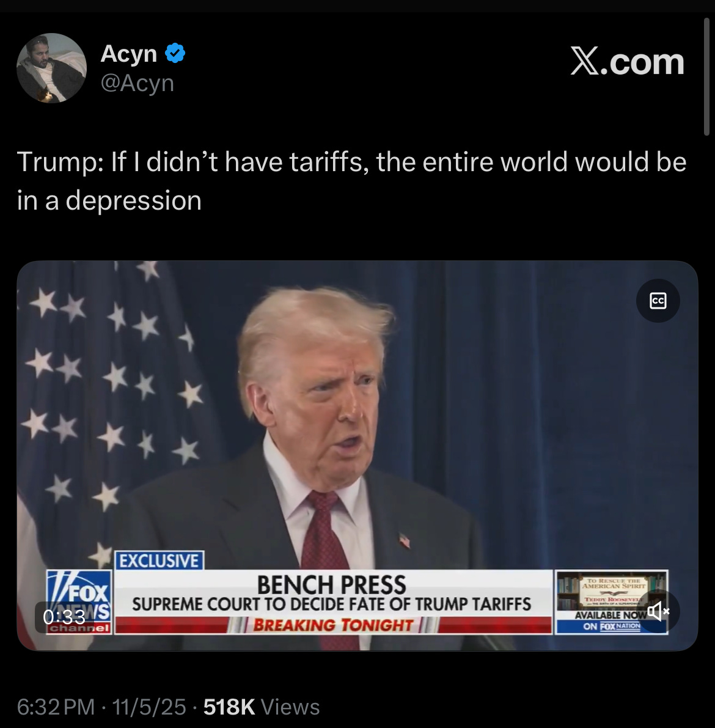Click the blue verified badge icon
The height and width of the screenshot is (728, 715).
(175, 53)
